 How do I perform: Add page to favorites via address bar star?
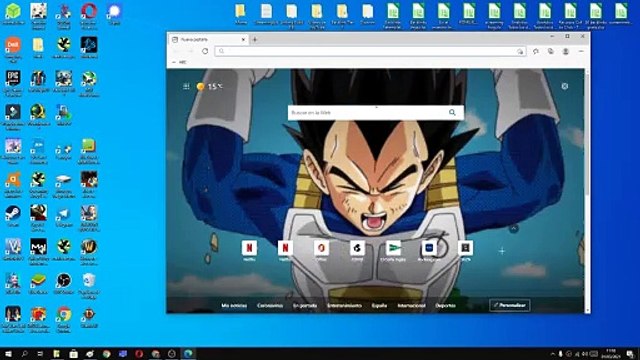tap(520, 51)
